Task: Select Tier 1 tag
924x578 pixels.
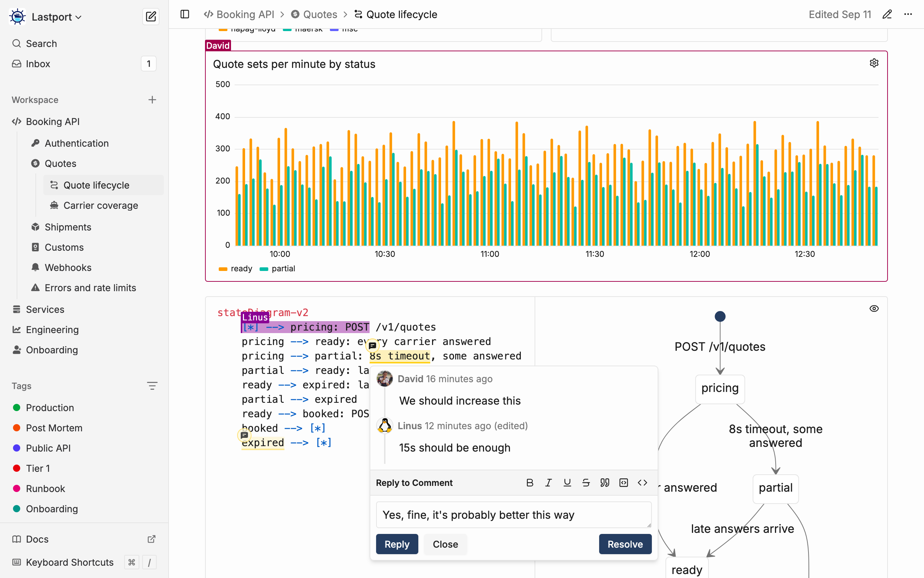Action: point(84,468)
